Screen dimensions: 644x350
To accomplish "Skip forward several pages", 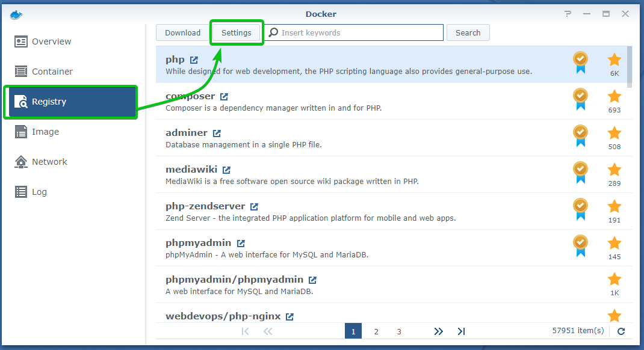I will click(x=439, y=331).
